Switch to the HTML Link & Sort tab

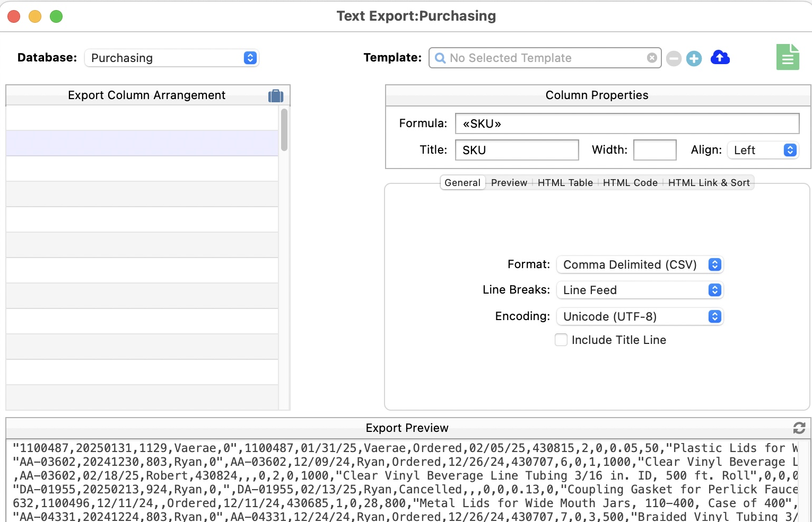(709, 183)
